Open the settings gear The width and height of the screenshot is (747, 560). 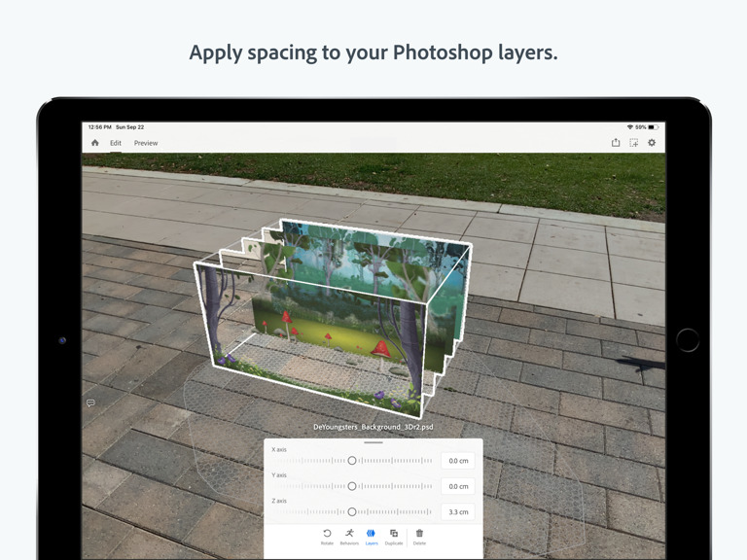(x=652, y=143)
